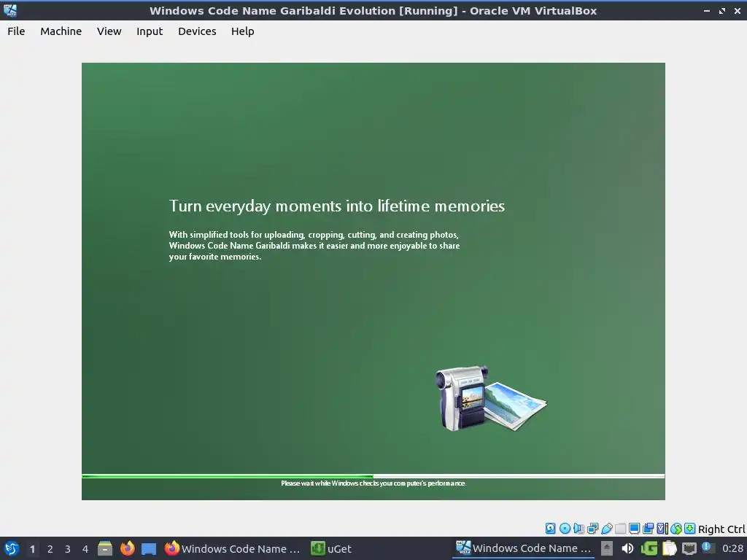Switch to virtual desktop 4
The width and height of the screenshot is (747, 560).
tap(85, 549)
